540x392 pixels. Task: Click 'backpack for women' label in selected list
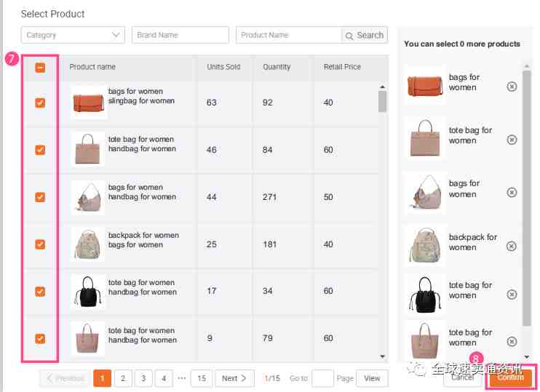click(x=473, y=242)
